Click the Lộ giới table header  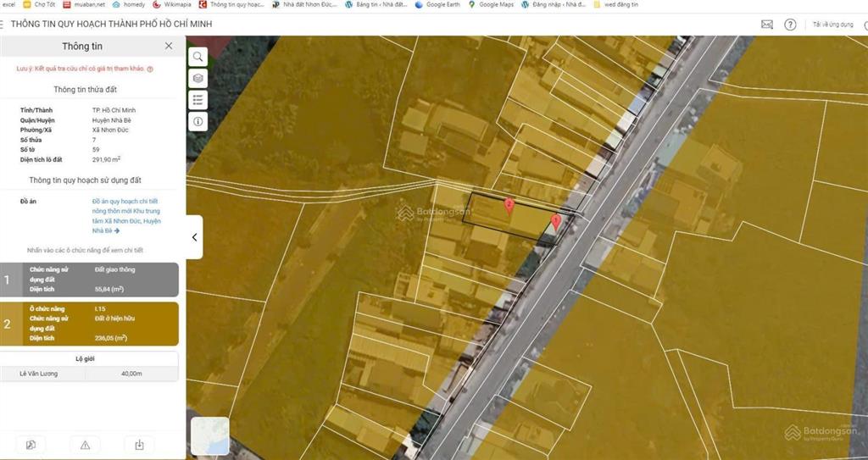[x=86, y=358]
